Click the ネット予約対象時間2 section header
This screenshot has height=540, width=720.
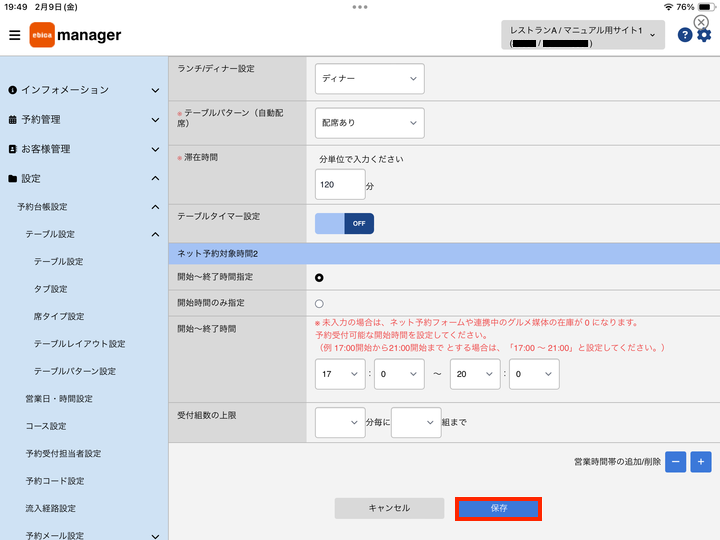444,254
